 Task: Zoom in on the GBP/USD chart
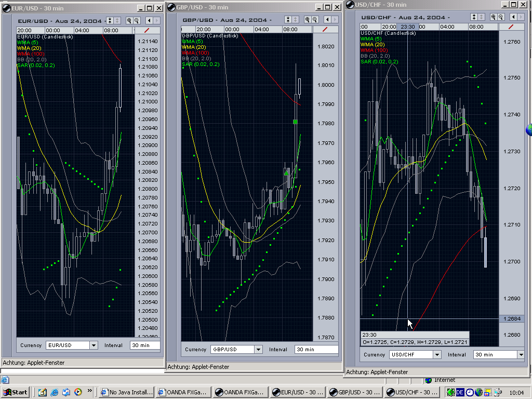tap(307, 20)
